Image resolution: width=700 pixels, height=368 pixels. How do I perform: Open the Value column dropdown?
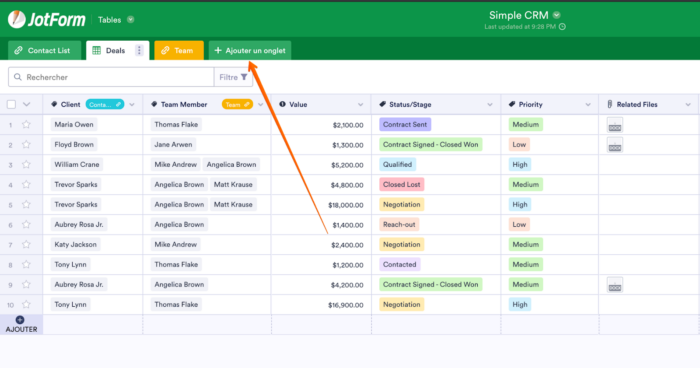click(x=360, y=105)
